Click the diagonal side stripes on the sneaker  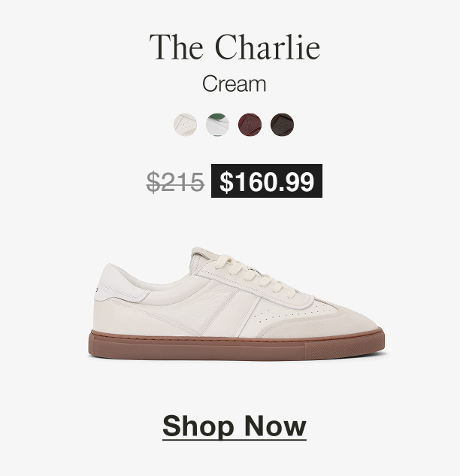[x=231, y=313]
